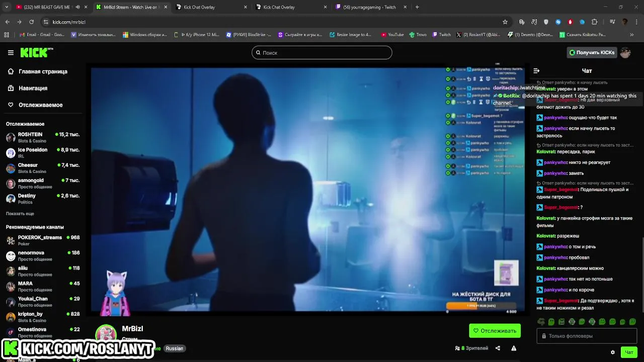Open the Gmail bookmark
The width and height of the screenshot is (644, 362).
[x=42, y=35]
